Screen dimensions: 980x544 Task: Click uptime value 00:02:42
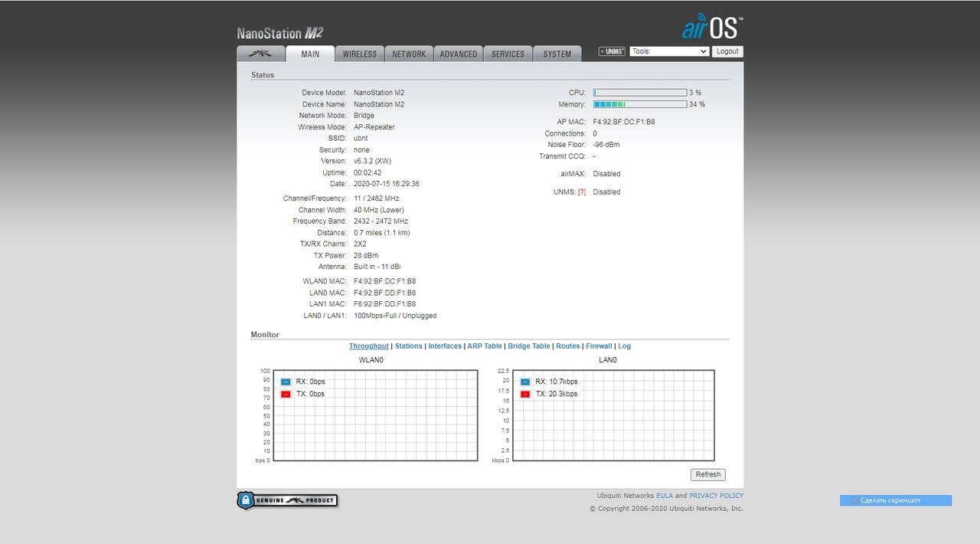tap(368, 173)
